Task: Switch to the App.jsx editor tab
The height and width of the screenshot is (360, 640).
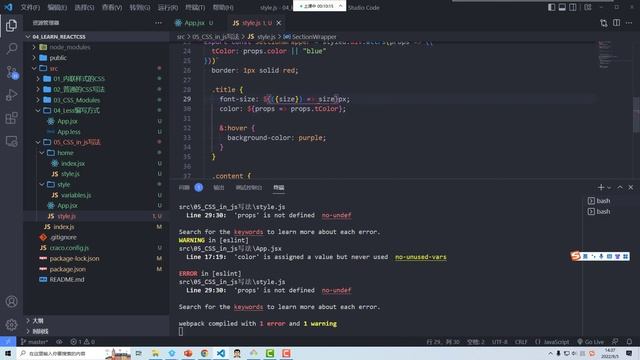Action: [194, 23]
